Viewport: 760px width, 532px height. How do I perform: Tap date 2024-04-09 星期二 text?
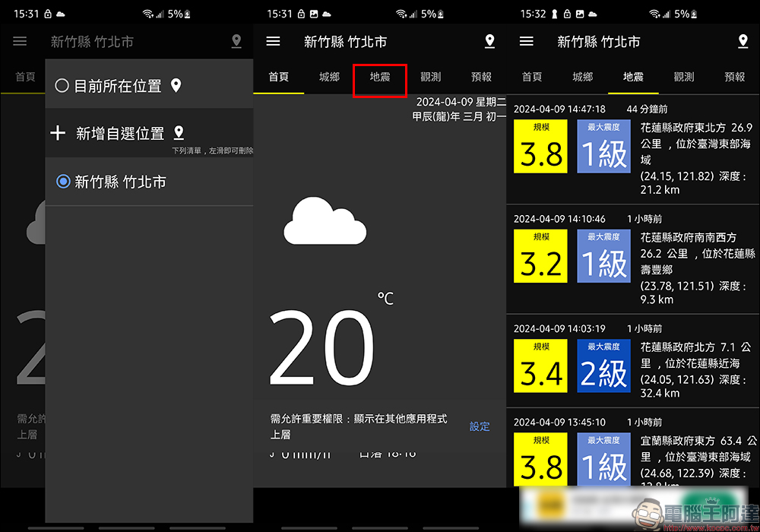[x=461, y=102]
